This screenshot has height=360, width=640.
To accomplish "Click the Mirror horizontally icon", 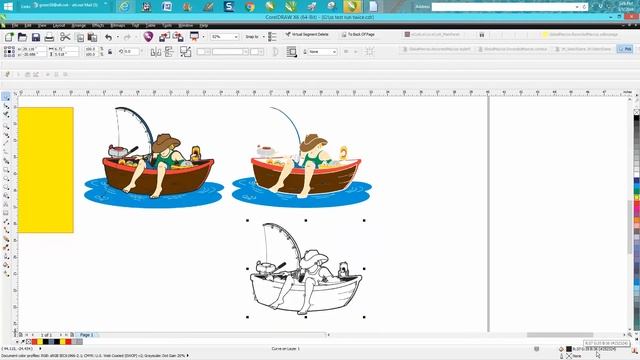I will (x=156, y=52).
